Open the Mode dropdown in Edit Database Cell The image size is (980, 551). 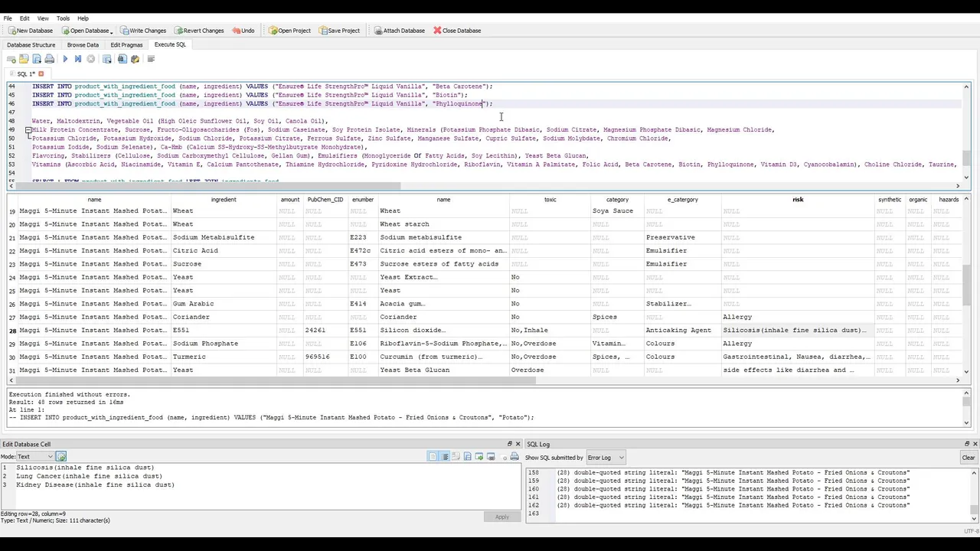35,457
